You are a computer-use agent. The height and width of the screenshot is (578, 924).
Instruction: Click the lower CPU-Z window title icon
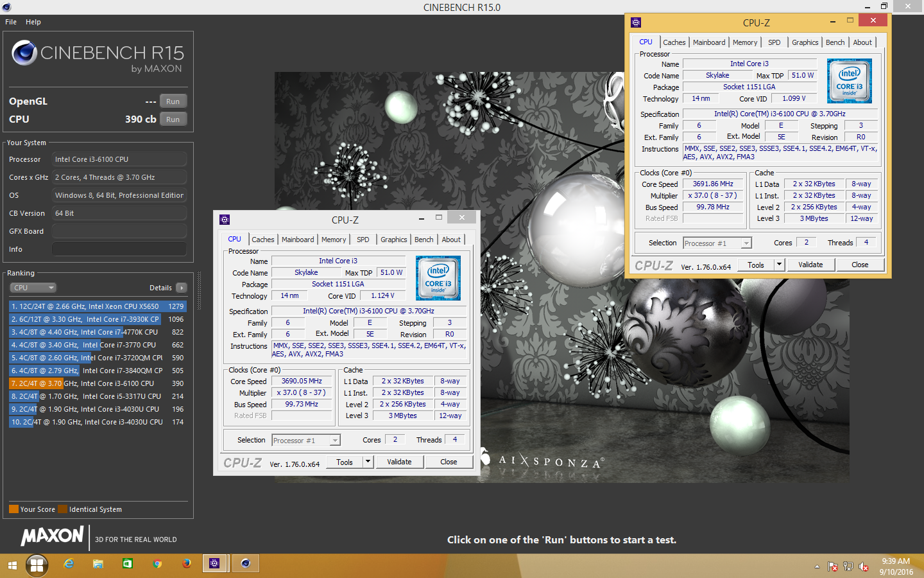pos(225,220)
